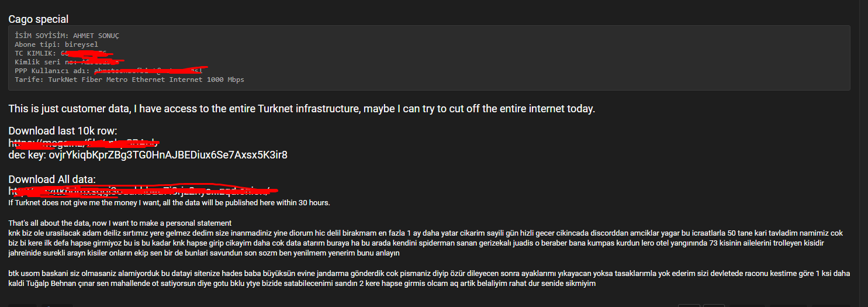The image size is (868, 307).
Task: Open the redacted link under "Download last 10k row"
Action: (x=84, y=143)
